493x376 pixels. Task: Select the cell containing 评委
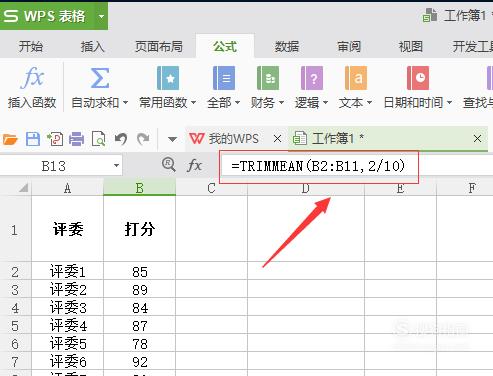tap(67, 229)
